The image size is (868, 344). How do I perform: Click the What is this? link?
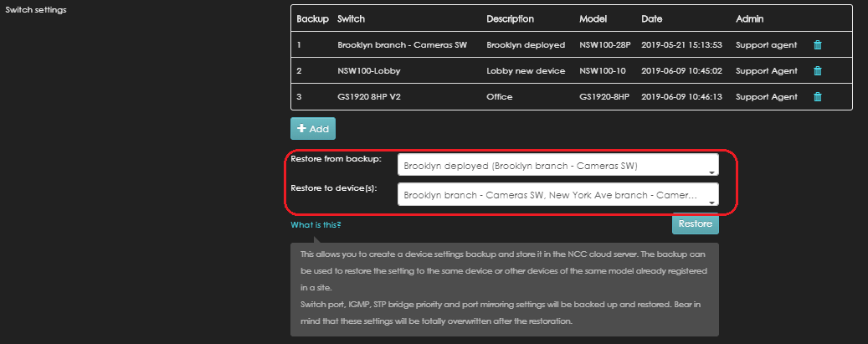click(316, 225)
